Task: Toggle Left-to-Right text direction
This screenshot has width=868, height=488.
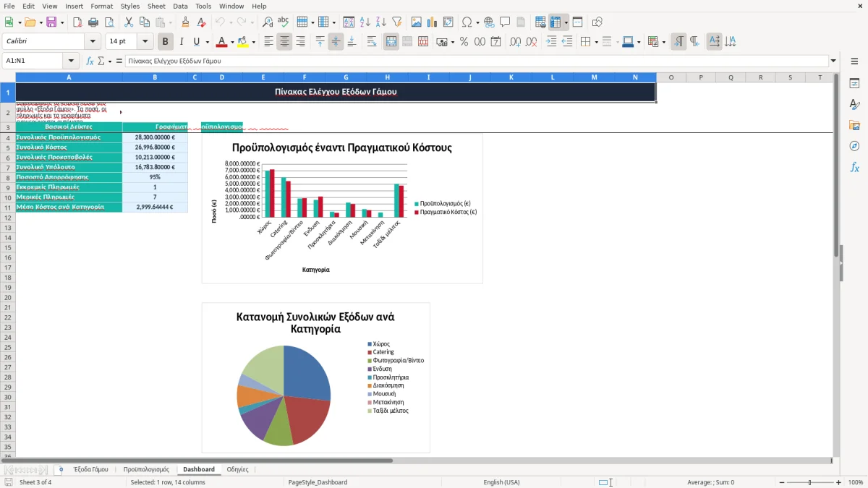Action: coord(678,42)
